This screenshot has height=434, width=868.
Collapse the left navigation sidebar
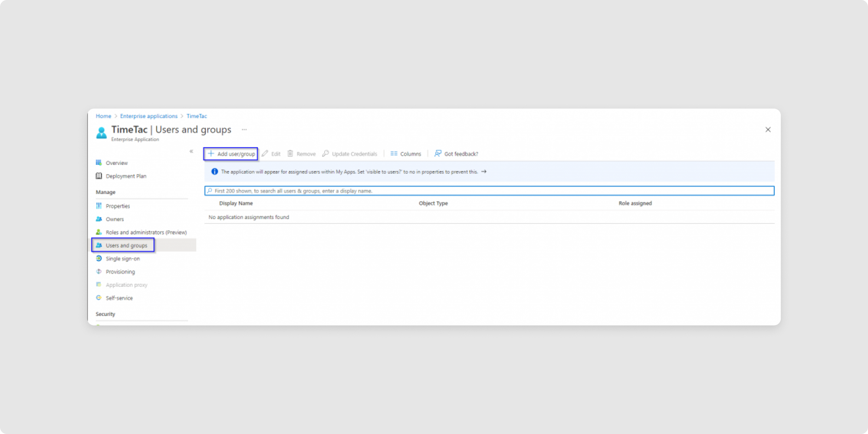point(191,151)
